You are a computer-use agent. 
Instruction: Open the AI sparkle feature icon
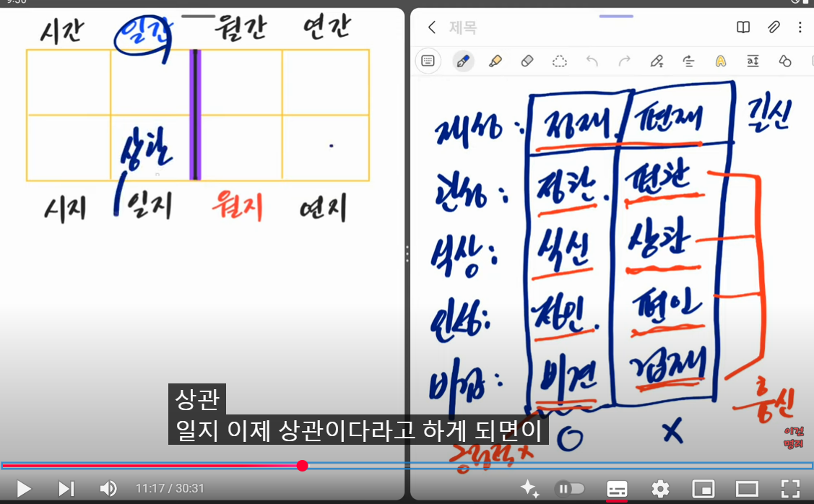pos(529,488)
